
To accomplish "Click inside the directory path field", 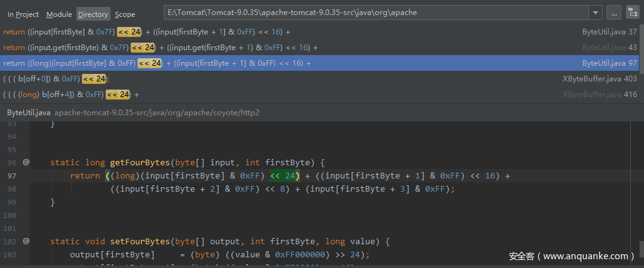I will tap(375, 13).
